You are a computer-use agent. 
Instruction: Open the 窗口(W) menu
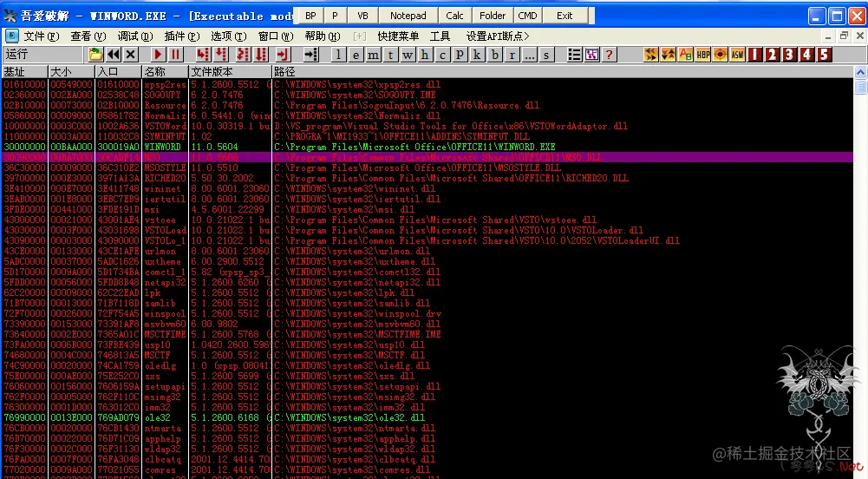(276, 36)
